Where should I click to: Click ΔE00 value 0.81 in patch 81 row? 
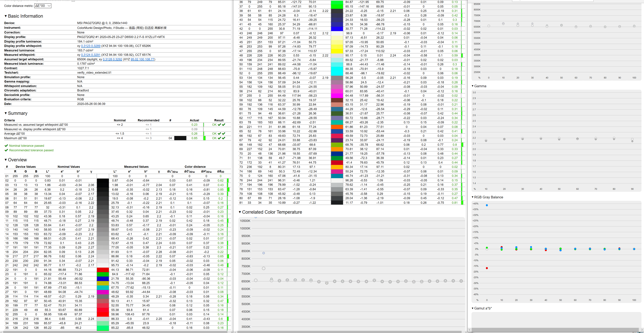pyautogui.click(x=455, y=203)
